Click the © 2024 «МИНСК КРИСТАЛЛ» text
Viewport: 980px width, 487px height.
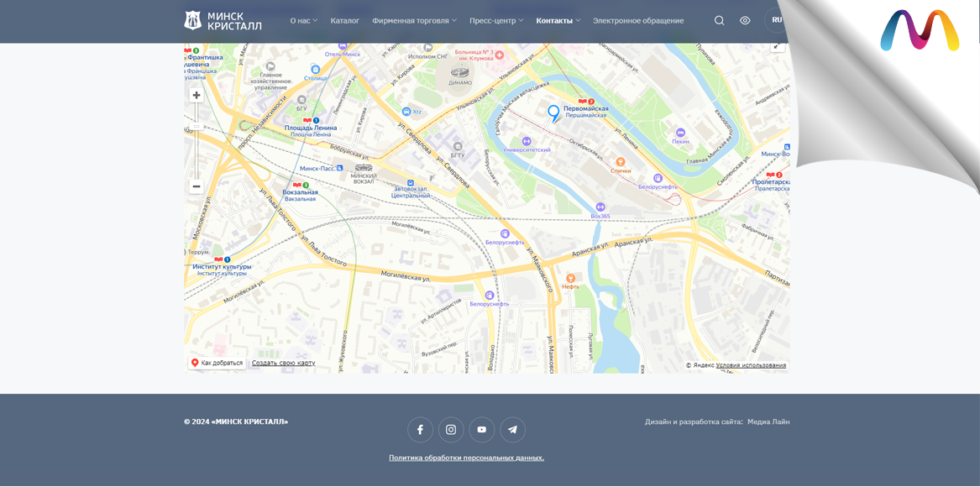(x=236, y=422)
